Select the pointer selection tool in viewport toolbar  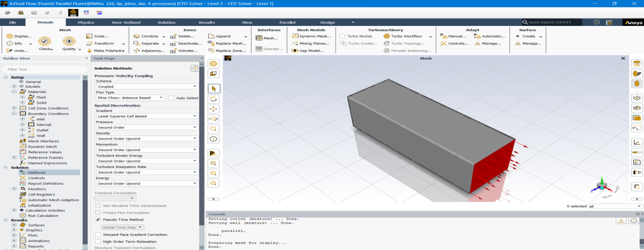pos(213,89)
